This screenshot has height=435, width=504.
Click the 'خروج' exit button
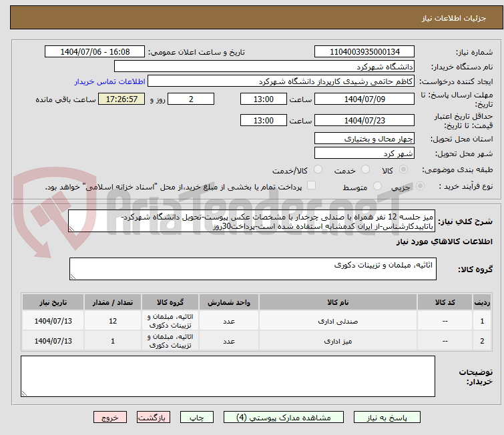(x=110, y=418)
